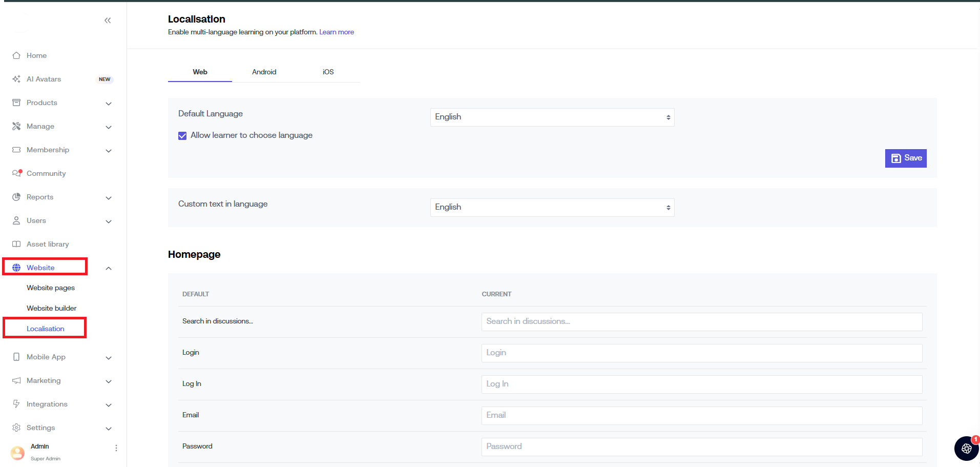Image resolution: width=980 pixels, height=467 pixels.
Task: Switch to the iOS tab
Action: pyautogui.click(x=328, y=72)
